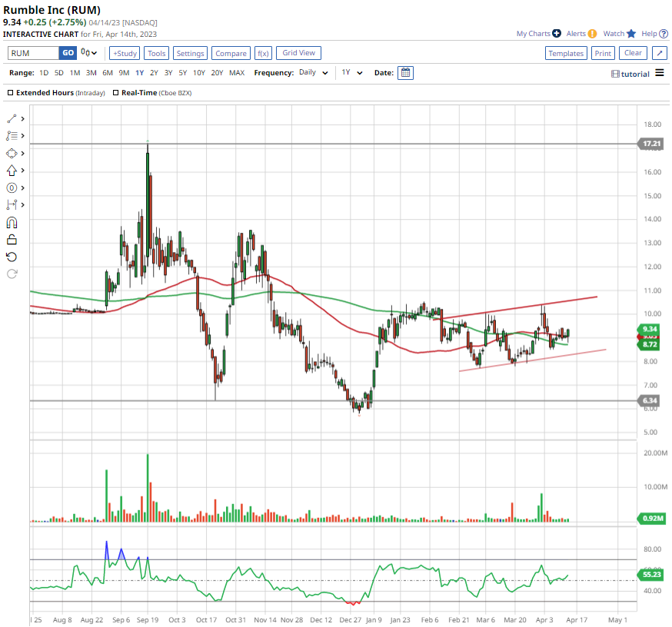Click the Watch star icon
Image resolution: width=672 pixels, height=627 pixels.
tap(630, 33)
